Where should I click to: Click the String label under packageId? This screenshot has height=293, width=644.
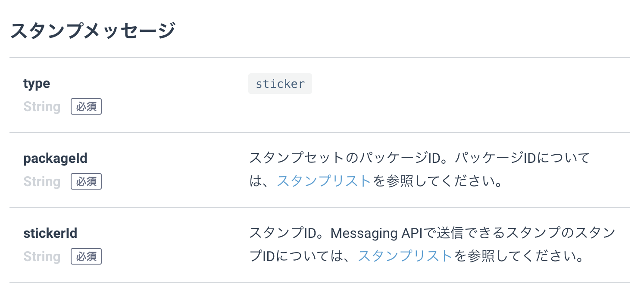42,181
